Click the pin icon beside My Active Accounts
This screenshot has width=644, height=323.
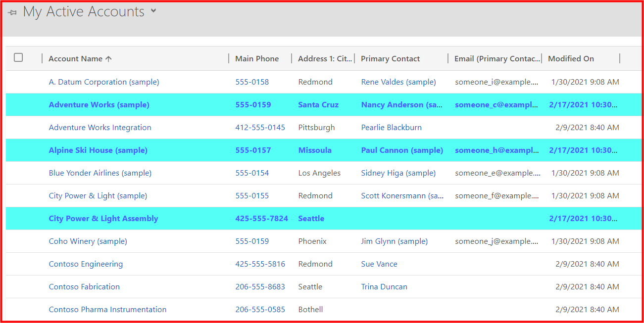point(12,12)
